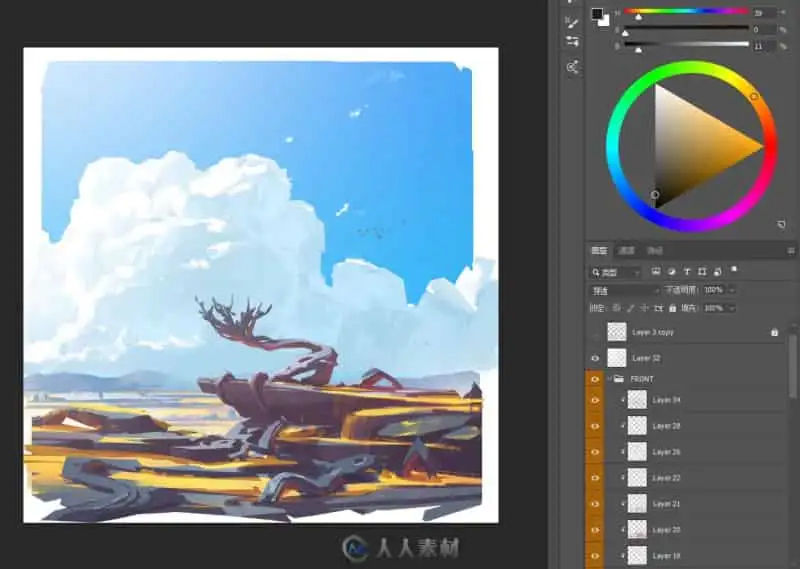Hide Layer 20 with its eye icon
This screenshot has width=800, height=569.
click(x=595, y=530)
